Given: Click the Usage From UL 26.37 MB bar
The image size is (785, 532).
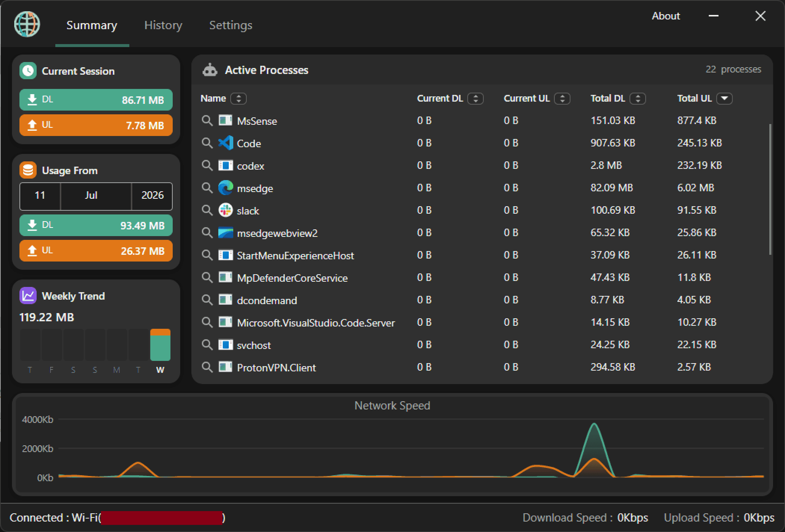Looking at the screenshot, I should click(x=96, y=251).
